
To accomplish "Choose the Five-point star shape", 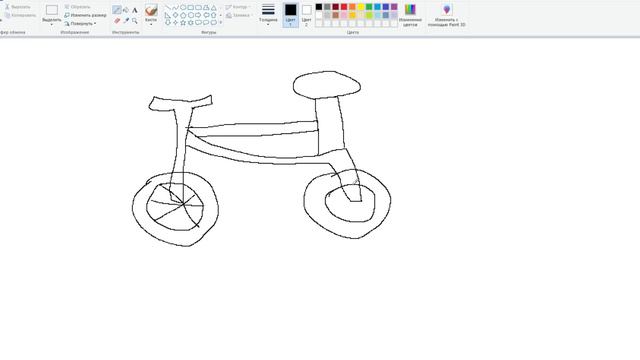I will [183, 22].
